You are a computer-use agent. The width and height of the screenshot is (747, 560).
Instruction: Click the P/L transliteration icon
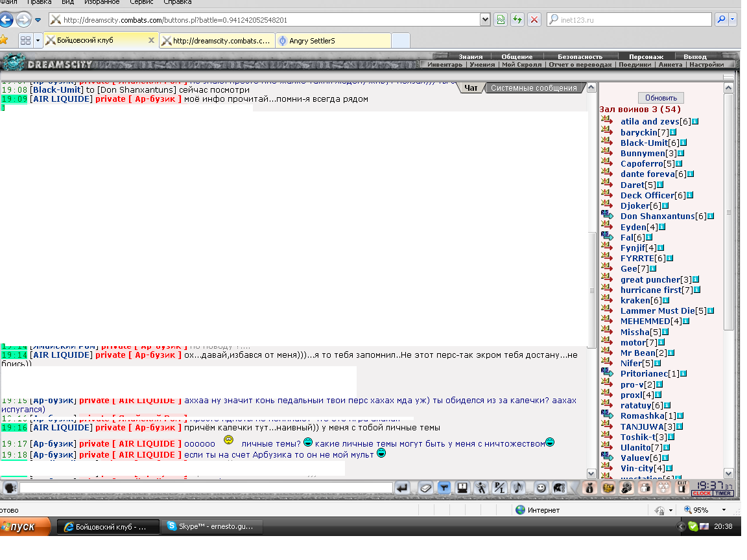coord(499,487)
